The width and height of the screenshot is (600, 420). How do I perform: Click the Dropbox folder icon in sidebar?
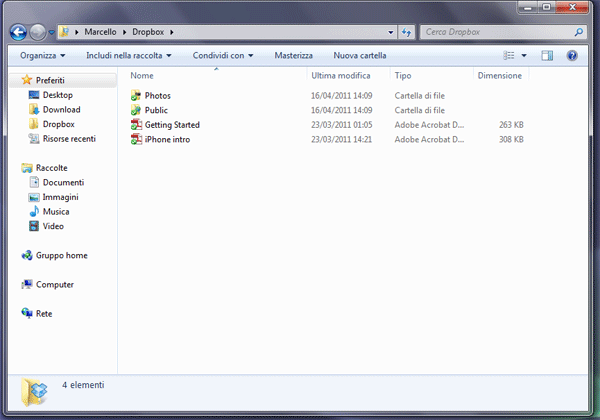[x=34, y=124]
